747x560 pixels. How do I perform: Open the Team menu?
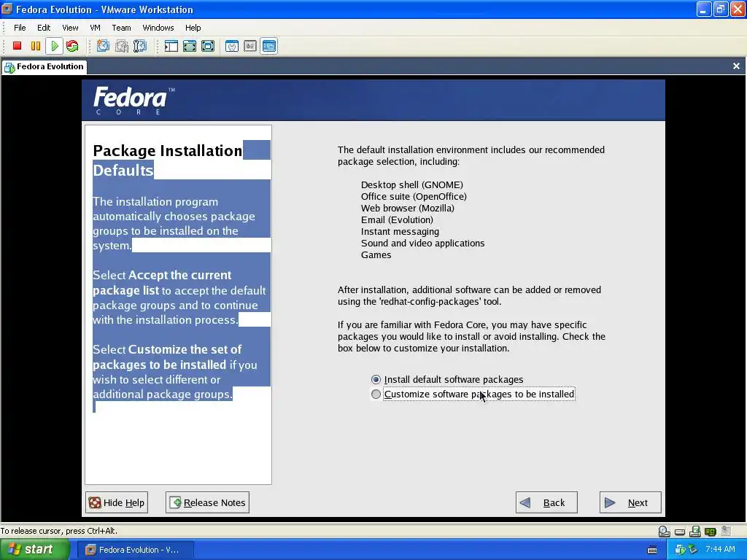click(x=121, y=28)
